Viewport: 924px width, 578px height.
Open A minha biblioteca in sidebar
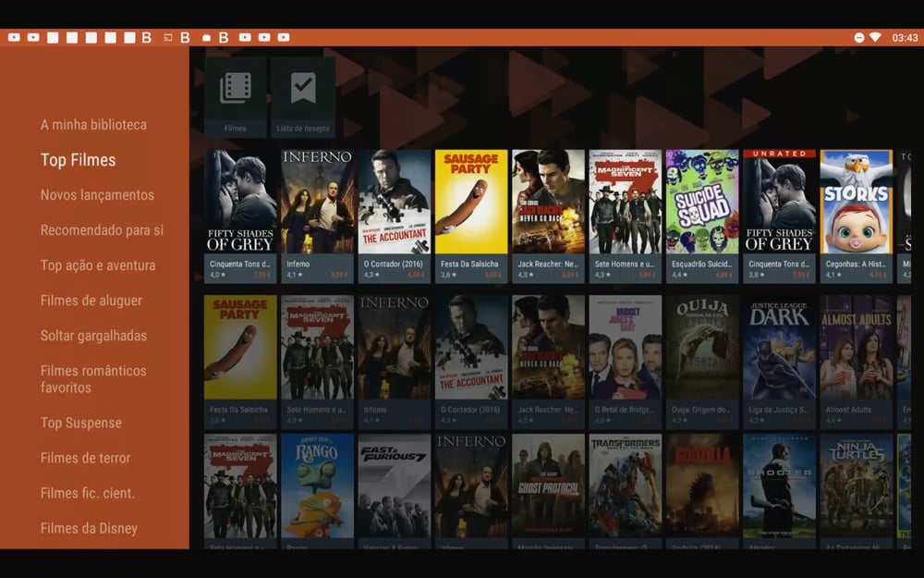click(93, 125)
